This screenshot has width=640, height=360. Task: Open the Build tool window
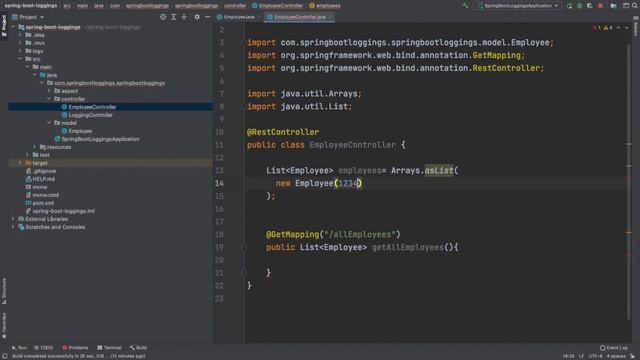point(138,348)
